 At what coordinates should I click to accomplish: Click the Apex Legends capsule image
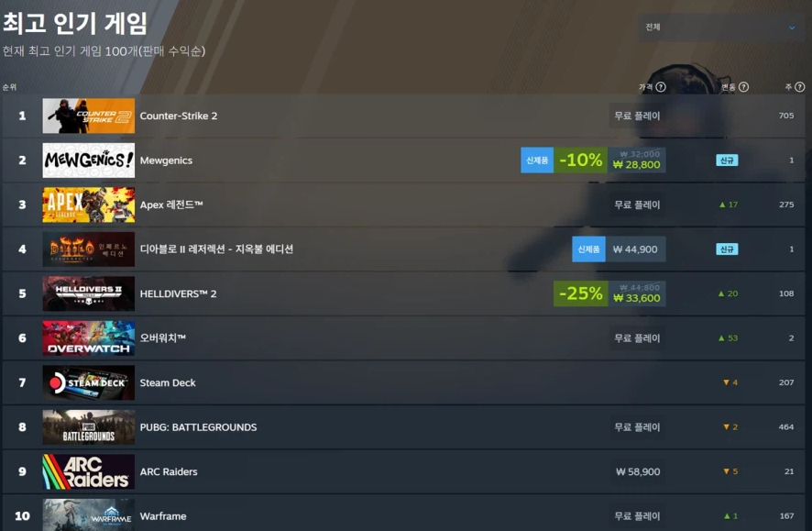(89, 205)
